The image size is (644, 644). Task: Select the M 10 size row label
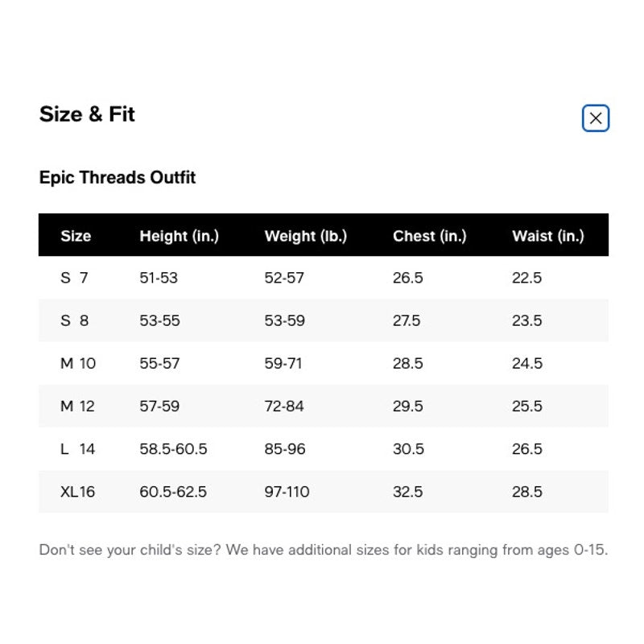pos(78,363)
